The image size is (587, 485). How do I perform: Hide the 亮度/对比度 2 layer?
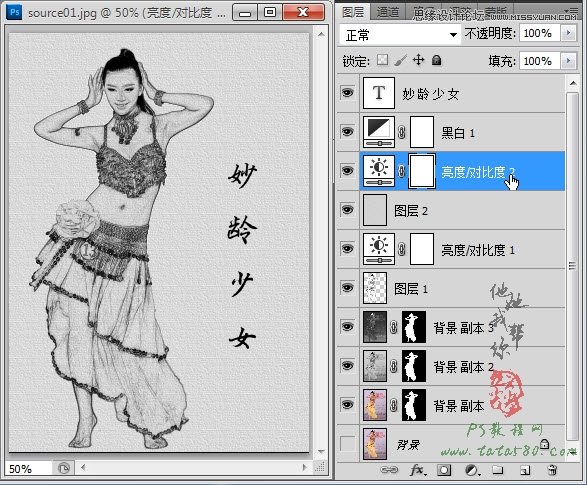347,171
